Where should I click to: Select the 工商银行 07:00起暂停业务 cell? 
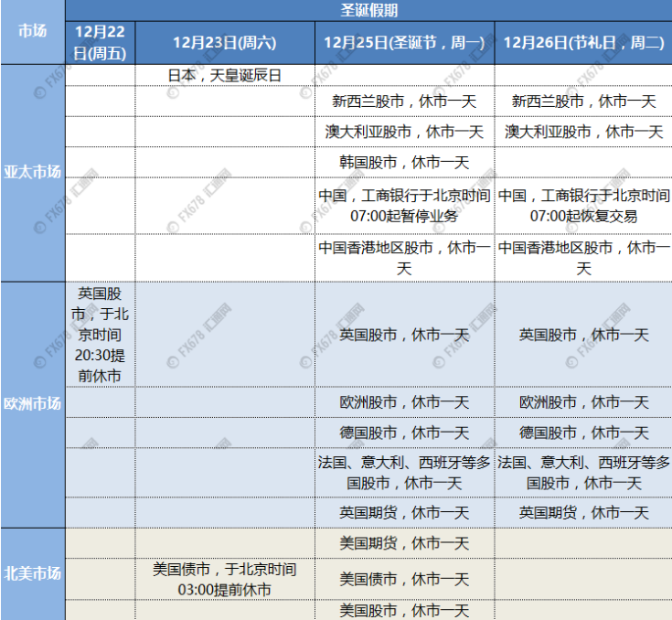pos(404,206)
